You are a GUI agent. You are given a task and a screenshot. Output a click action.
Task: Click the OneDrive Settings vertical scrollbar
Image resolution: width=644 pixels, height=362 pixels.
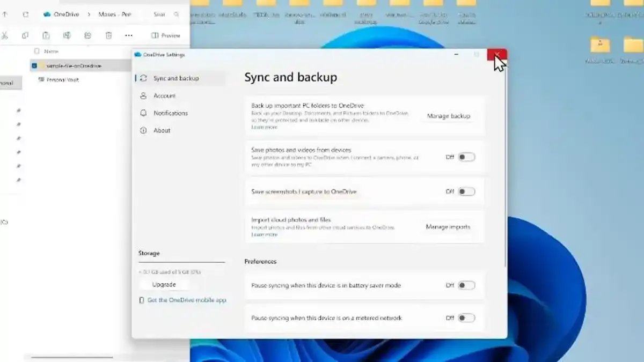pyautogui.click(x=504, y=169)
